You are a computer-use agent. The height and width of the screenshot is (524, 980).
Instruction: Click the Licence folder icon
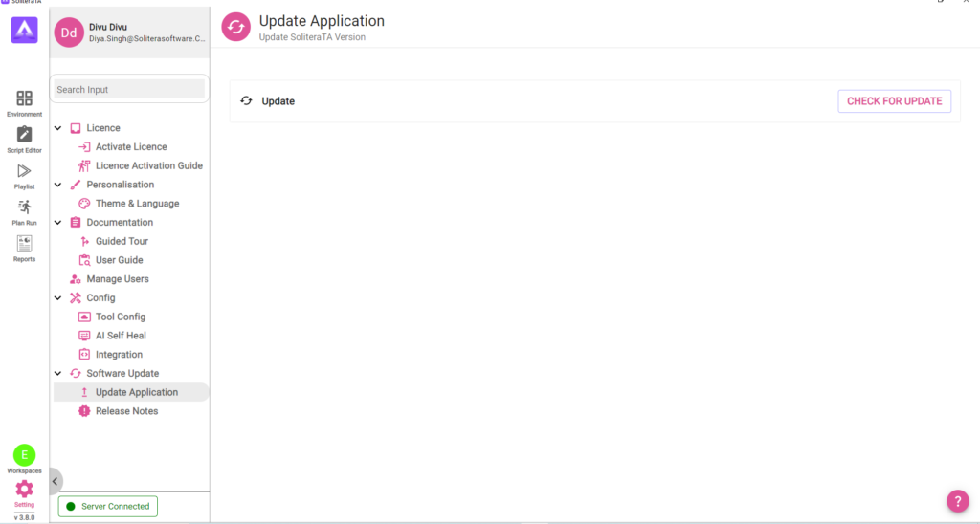tap(76, 128)
